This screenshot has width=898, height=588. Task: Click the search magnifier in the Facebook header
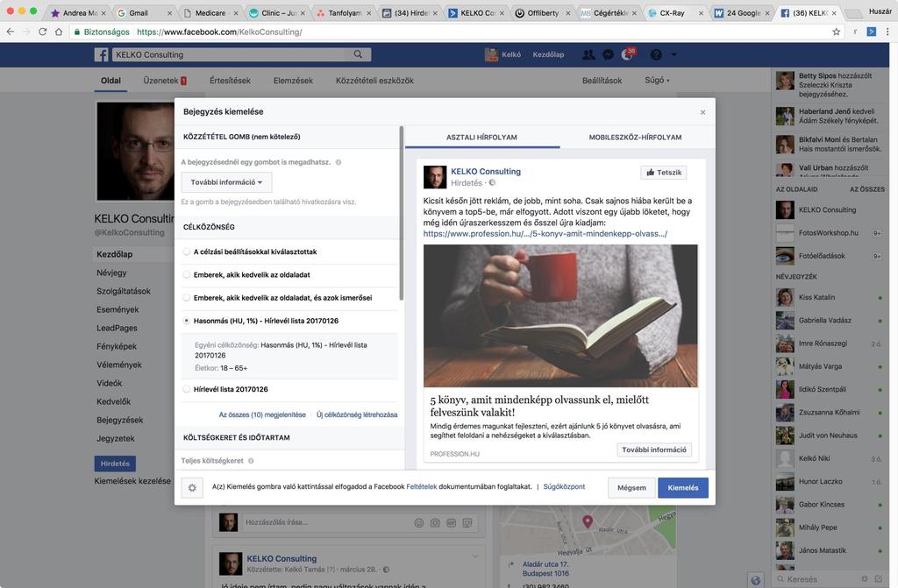[x=358, y=54]
